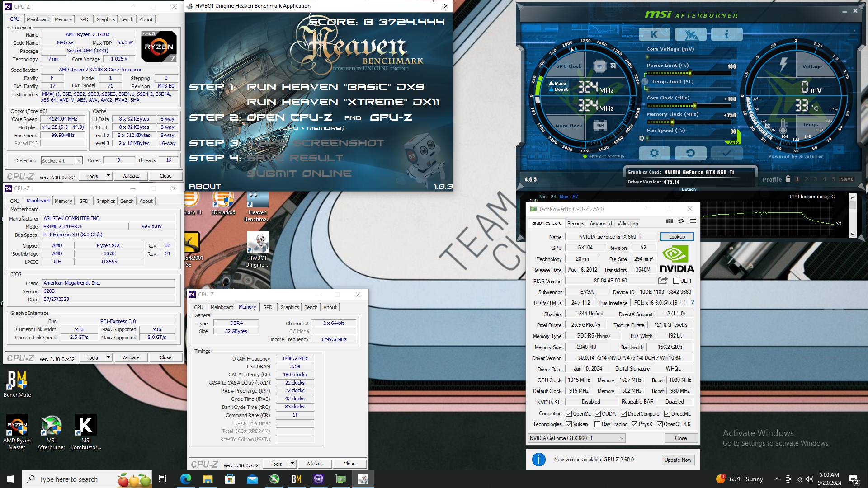Adjust Power Limit slider in Afterburner
Viewport: 868px width, 488px height.
[689, 73]
